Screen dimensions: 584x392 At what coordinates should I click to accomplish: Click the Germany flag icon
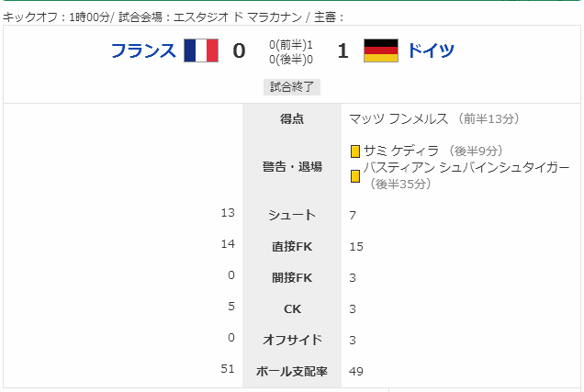click(381, 50)
